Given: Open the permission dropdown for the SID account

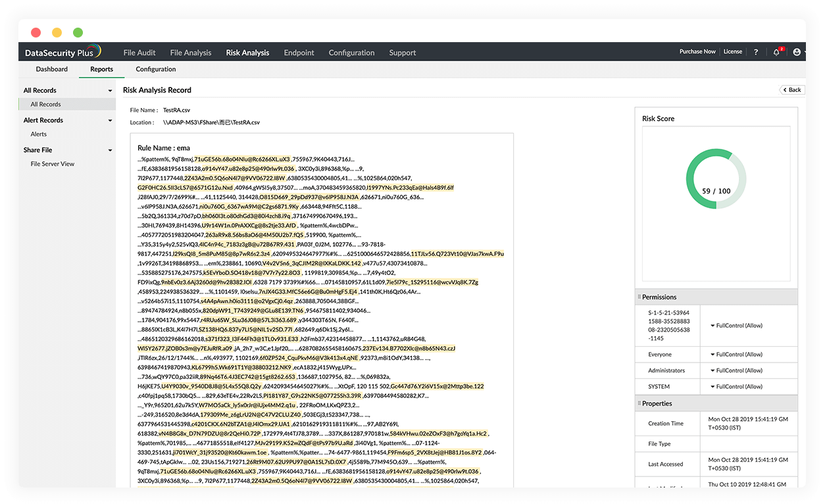Looking at the screenshot, I should pos(736,325).
